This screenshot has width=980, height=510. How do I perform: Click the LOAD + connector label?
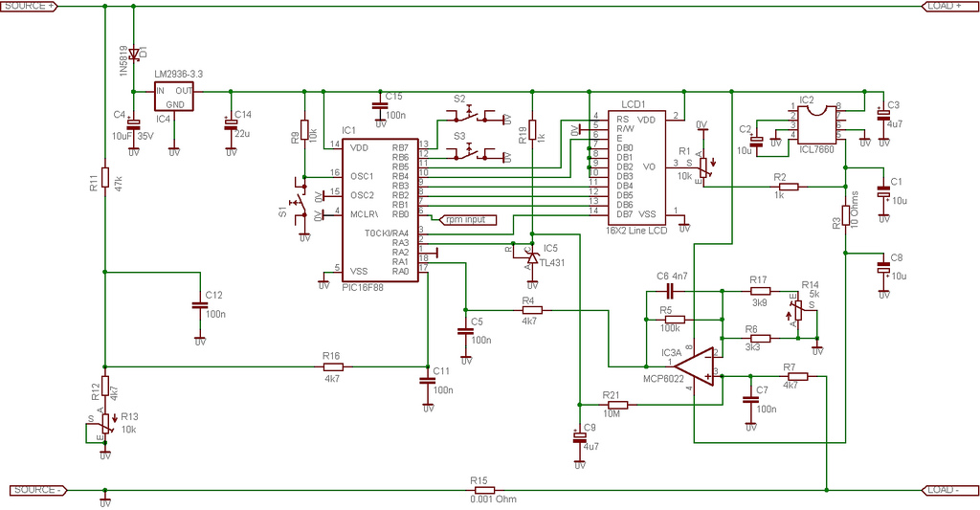[948, 6]
